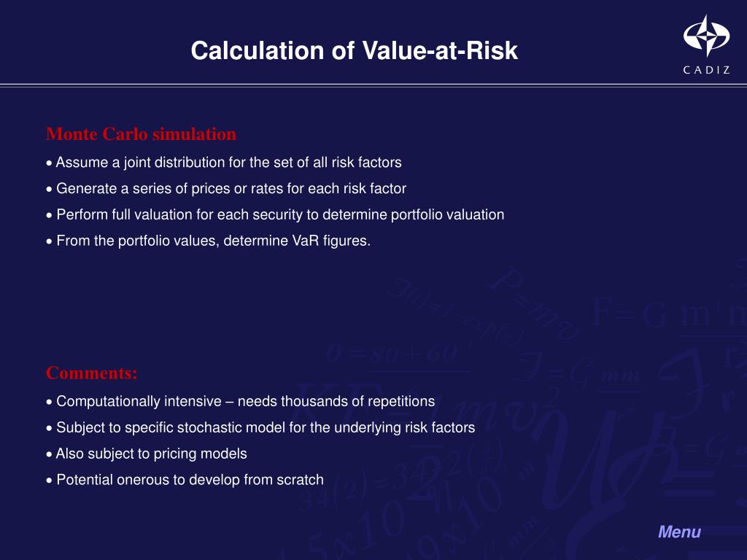Click the "Generate a series of prices" bullet

[226, 189]
